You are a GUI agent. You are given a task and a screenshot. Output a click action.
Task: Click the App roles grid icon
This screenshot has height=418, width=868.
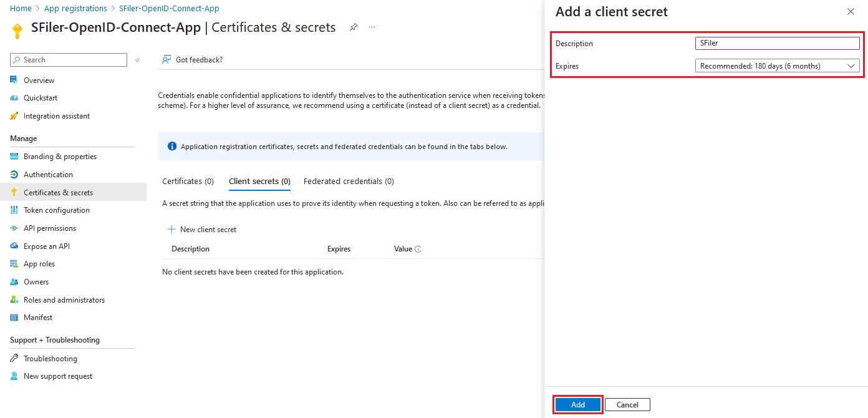(14, 264)
